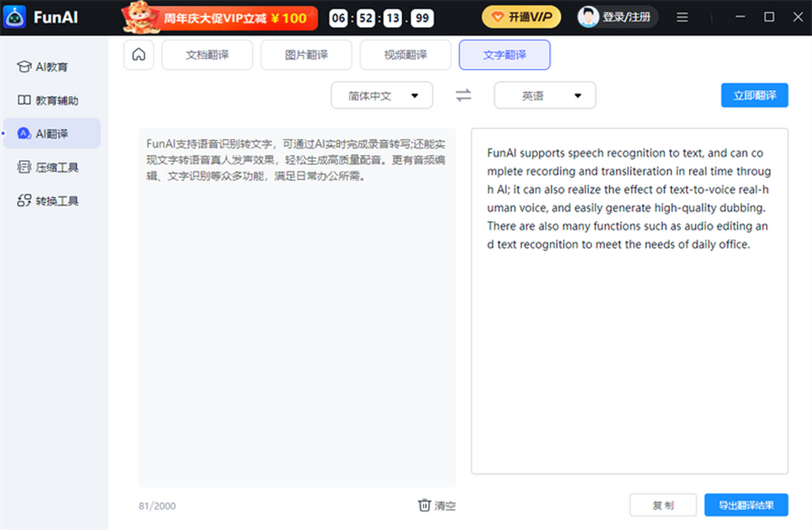Click the AI教育 graduation cap icon
This screenshot has width=812, height=530.
coord(24,67)
